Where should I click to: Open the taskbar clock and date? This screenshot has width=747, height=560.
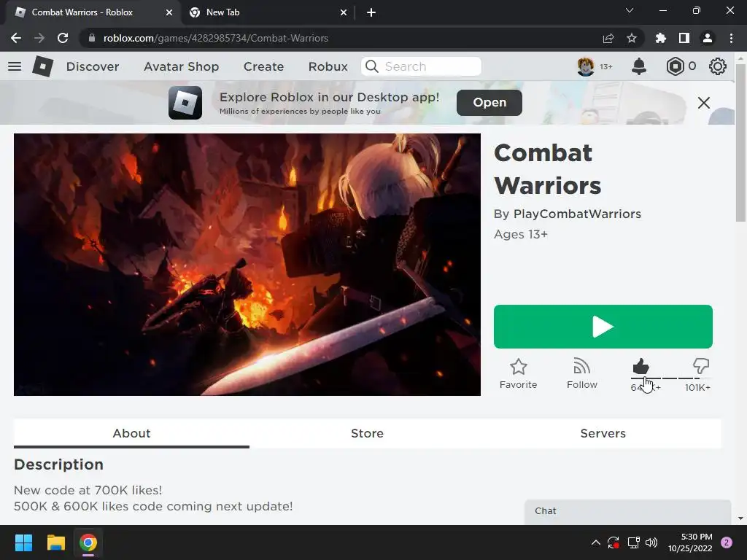tap(690, 542)
